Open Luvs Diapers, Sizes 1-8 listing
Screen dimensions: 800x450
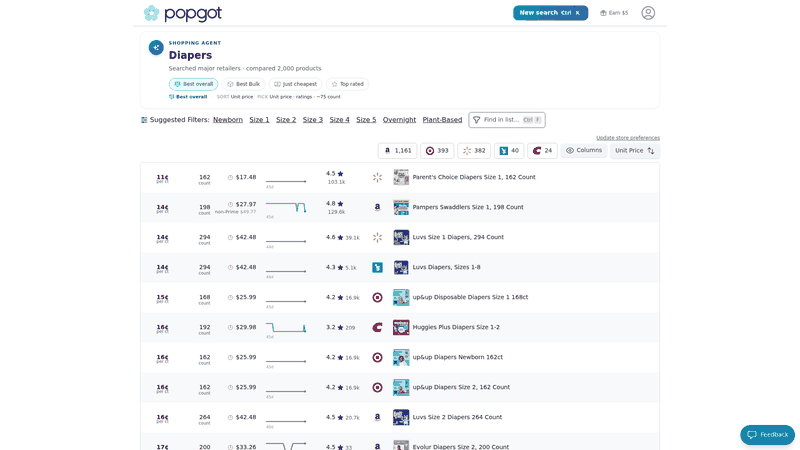[446, 267]
